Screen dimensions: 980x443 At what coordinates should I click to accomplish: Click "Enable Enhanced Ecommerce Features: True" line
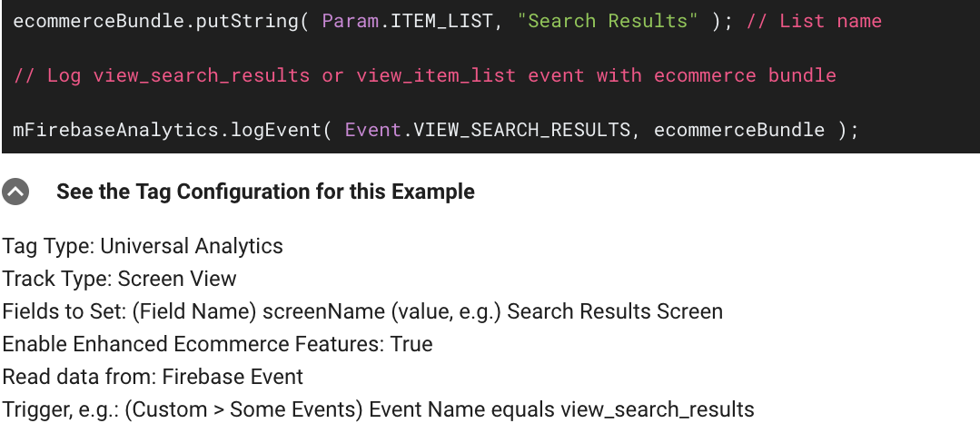217,344
